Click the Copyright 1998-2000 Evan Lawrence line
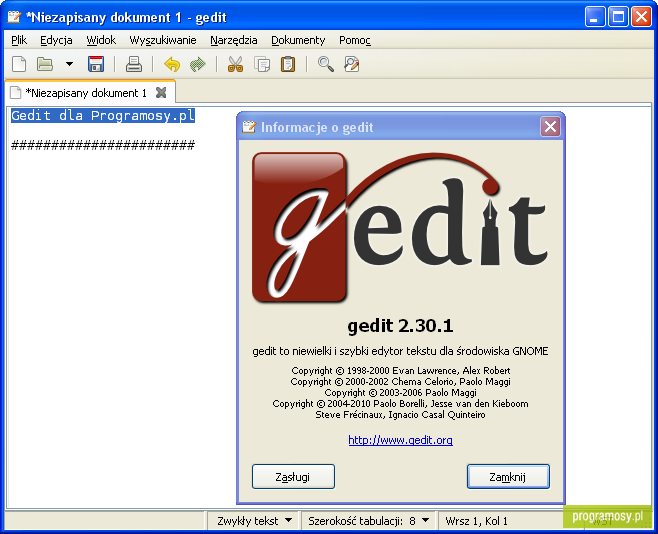 click(x=401, y=370)
